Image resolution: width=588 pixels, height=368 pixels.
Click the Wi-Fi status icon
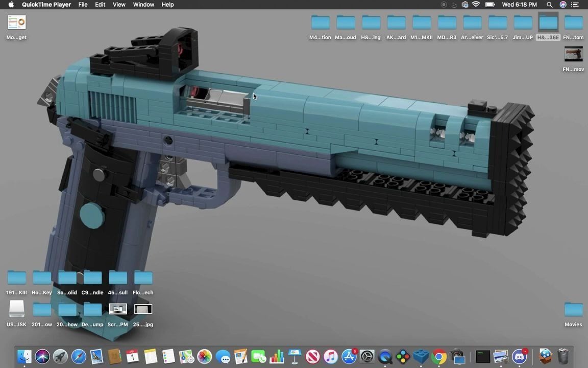[476, 5]
